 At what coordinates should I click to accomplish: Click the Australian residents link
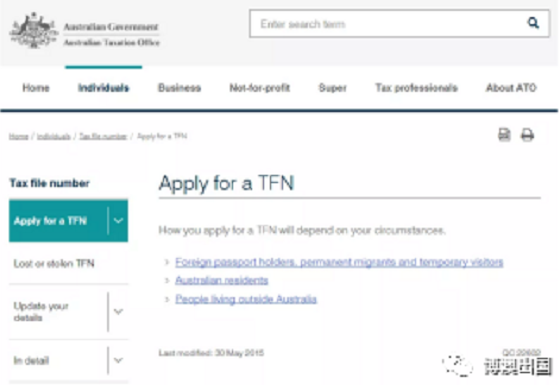click(221, 280)
